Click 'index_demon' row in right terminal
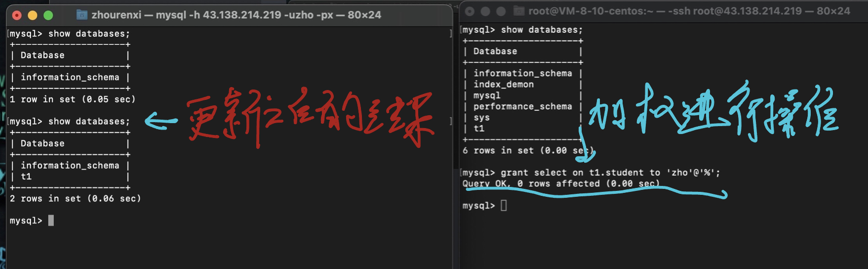Viewport: 868px width, 269px height. (504, 85)
